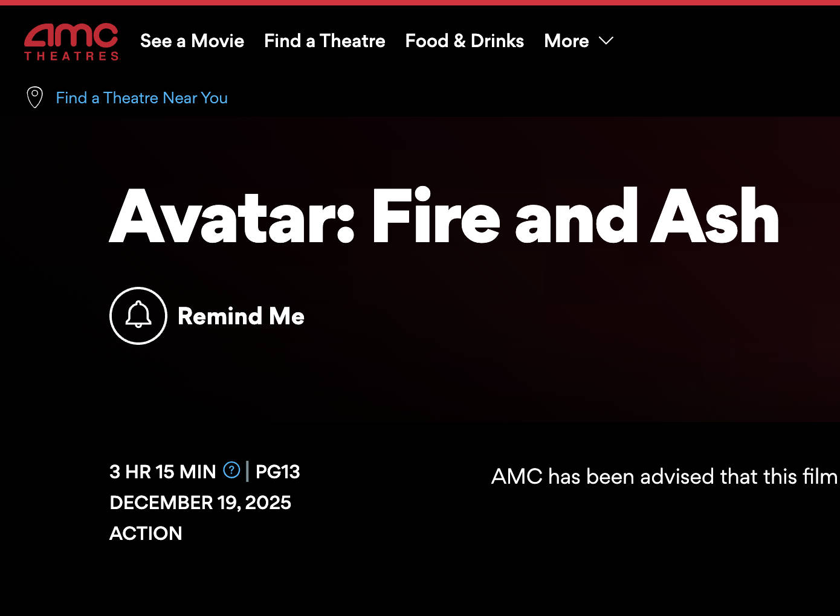Screen dimensions: 840x616
Task: Click the Avatar: Fire and Ash title
Action: pyautogui.click(x=444, y=216)
